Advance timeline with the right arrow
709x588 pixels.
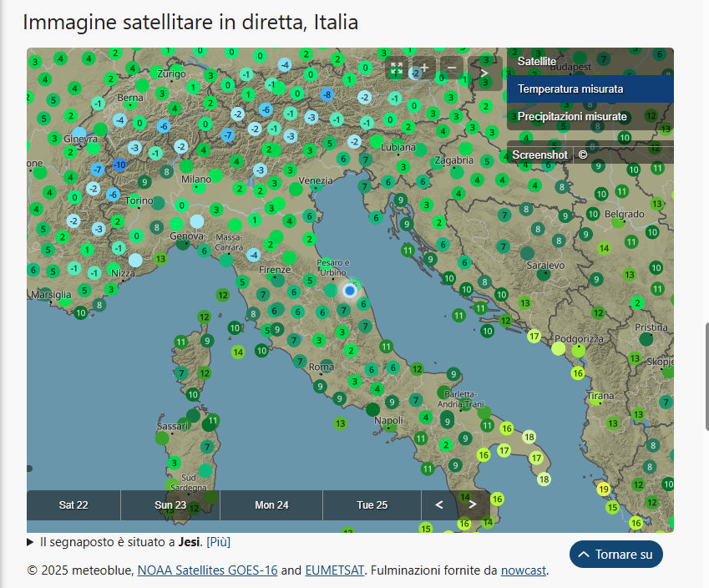(473, 504)
